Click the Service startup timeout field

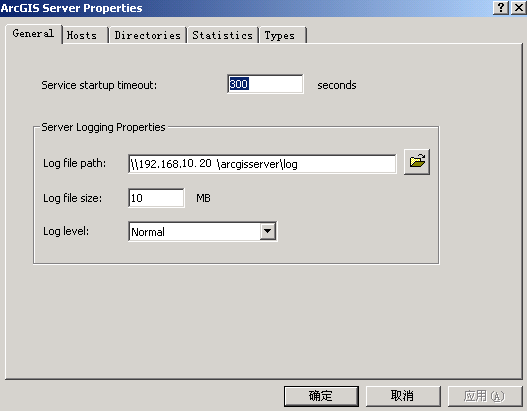click(x=265, y=84)
